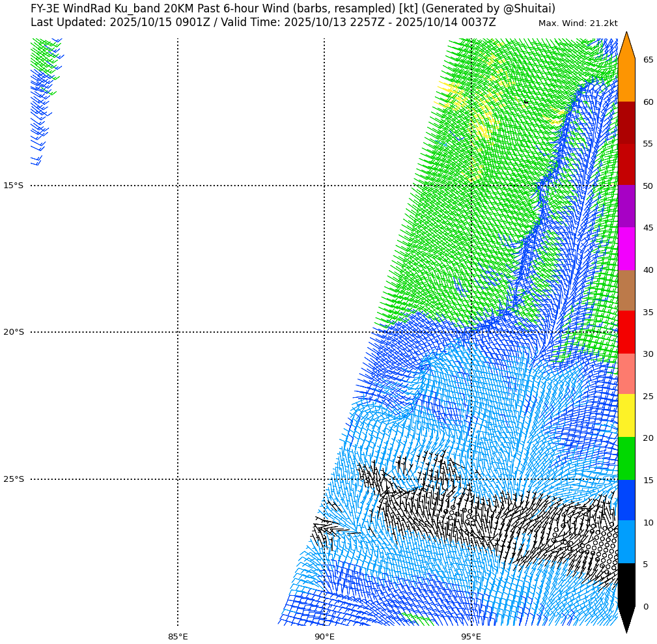Viewport: 657px width, 644px height.
Task: Click the 25°S latitude axis label
Action: [13, 479]
